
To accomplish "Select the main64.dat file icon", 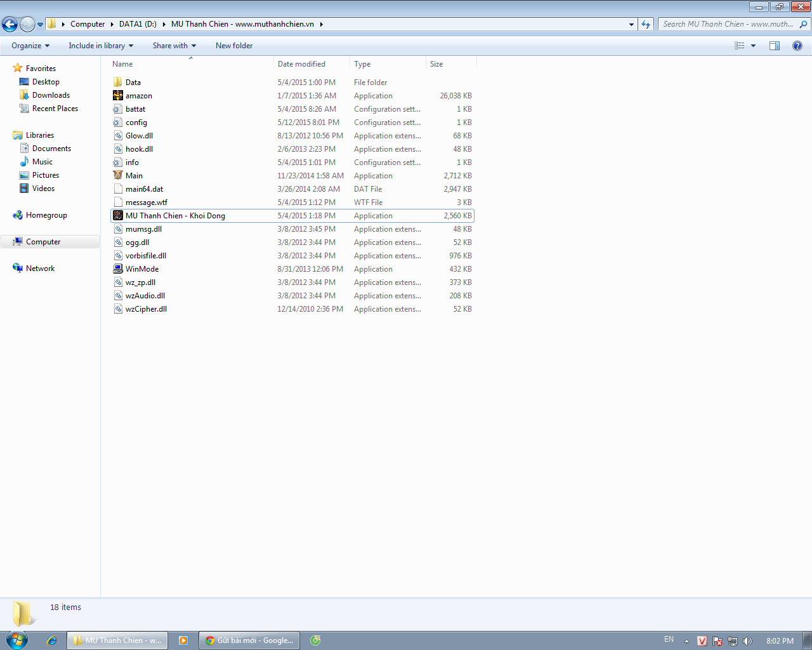I will click(118, 189).
